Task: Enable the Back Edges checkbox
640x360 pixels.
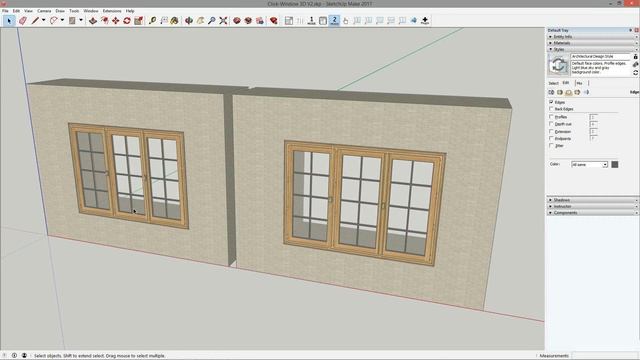Action: (551, 109)
